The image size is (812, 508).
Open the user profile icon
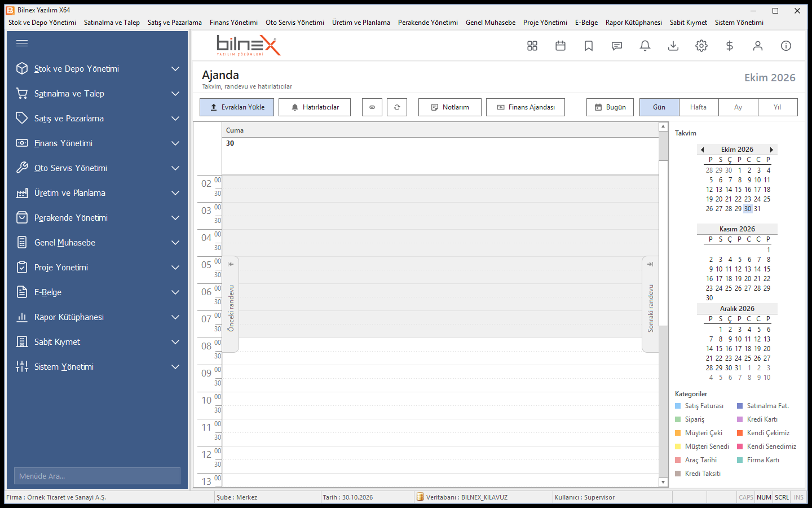[758, 46]
